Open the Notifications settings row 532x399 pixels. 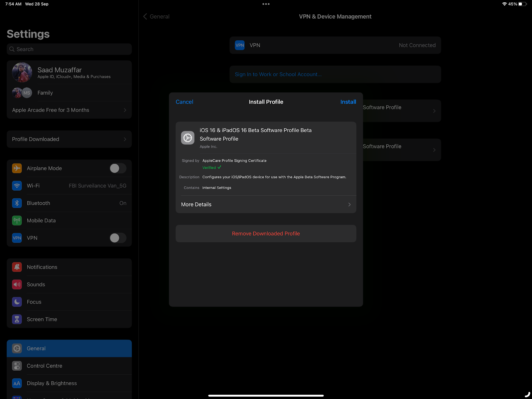[x=69, y=267]
